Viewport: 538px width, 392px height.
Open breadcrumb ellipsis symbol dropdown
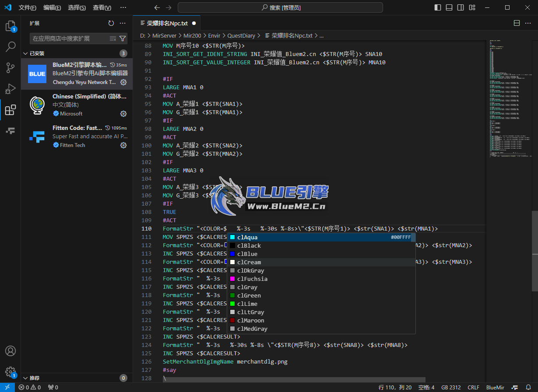click(x=321, y=35)
